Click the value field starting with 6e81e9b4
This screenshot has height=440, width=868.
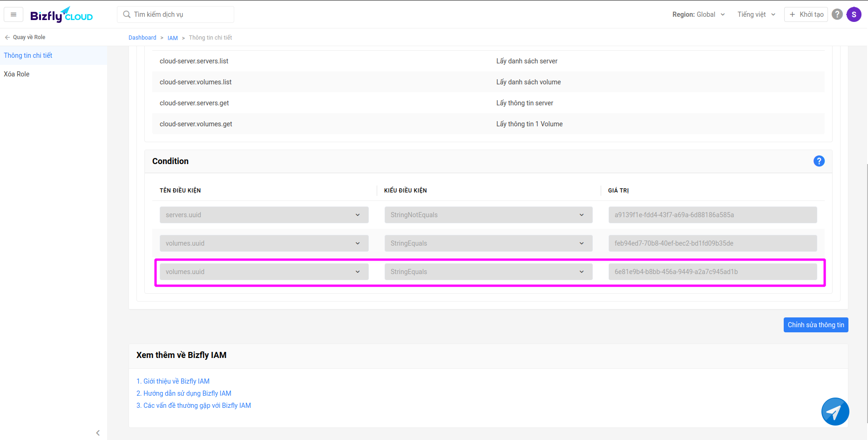pyautogui.click(x=712, y=272)
